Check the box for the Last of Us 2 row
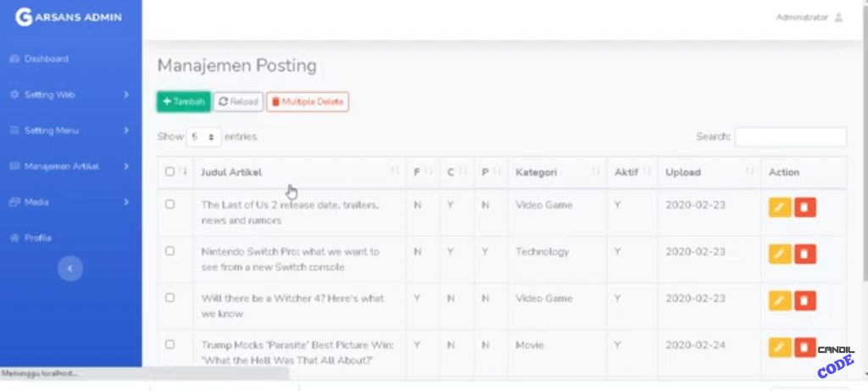The width and height of the screenshot is (868, 391). pyautogui.click(x=170, y=204)
